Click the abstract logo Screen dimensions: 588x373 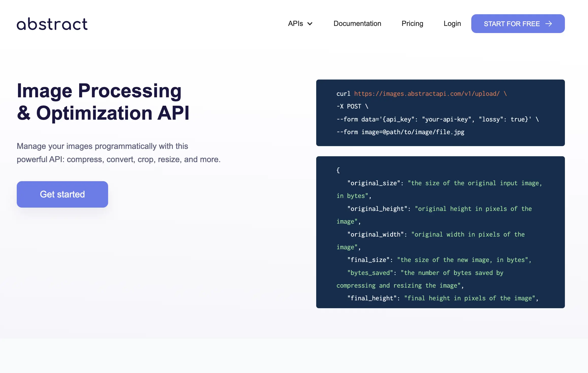click(x=52, y=24)
